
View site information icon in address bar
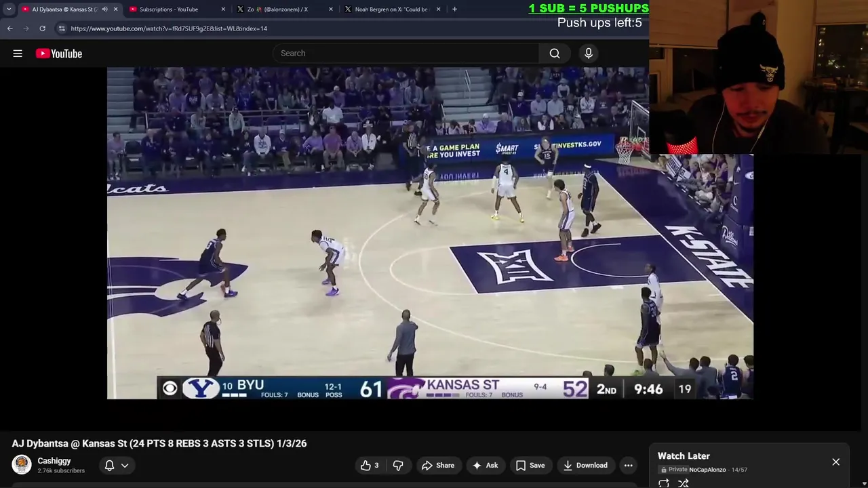62,28
